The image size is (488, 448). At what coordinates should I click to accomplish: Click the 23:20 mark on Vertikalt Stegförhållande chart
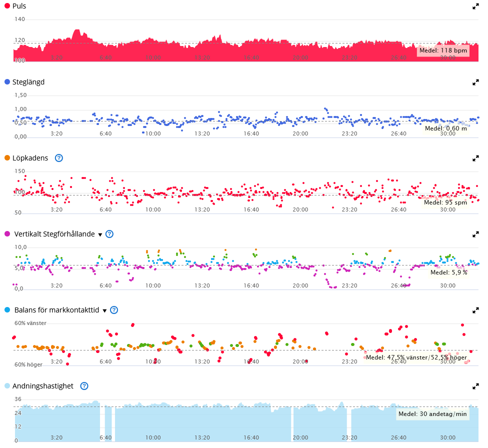(x=349, y=285)
